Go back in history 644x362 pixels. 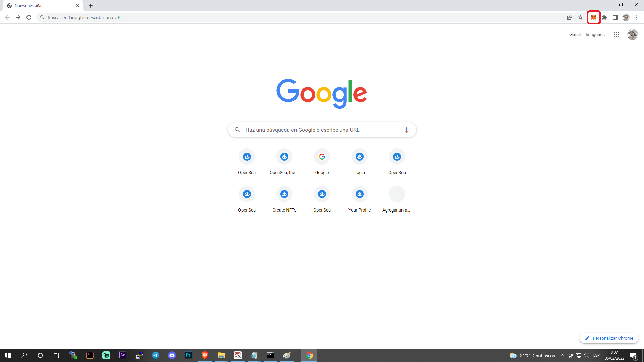[x=7, y=17]
